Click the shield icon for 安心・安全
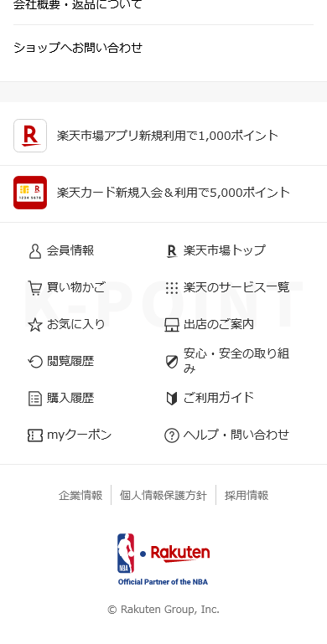 pyautogui.click(x=172, y=362)
